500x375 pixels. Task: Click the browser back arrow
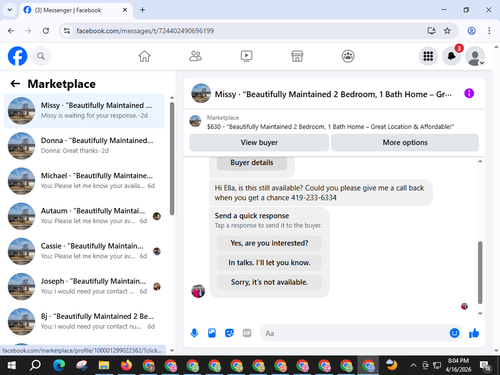click(11, 31)
